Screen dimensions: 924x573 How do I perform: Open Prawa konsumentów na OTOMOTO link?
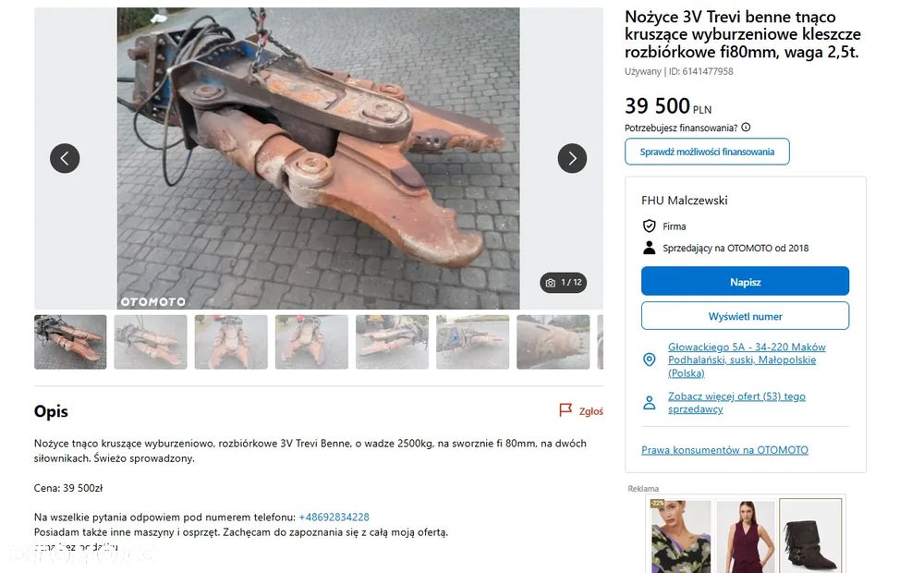click(724, 450)
